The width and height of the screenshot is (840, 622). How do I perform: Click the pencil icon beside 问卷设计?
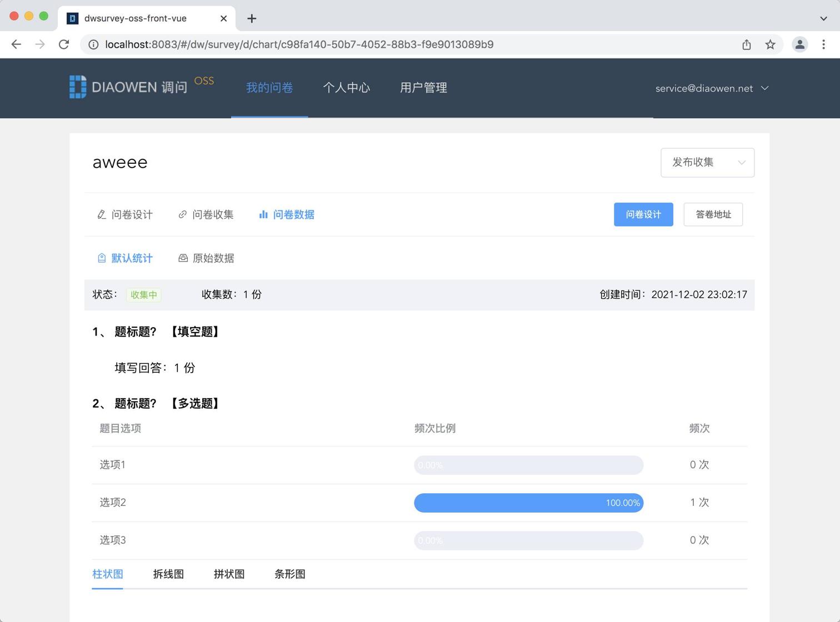tap(102, 214)
